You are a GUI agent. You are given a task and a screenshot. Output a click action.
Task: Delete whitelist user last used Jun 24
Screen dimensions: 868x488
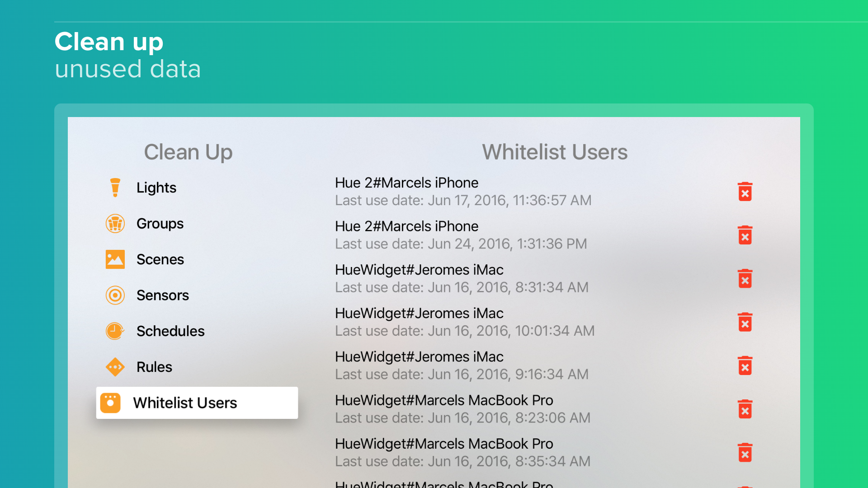pyautogui.click(x=745, y=235)
